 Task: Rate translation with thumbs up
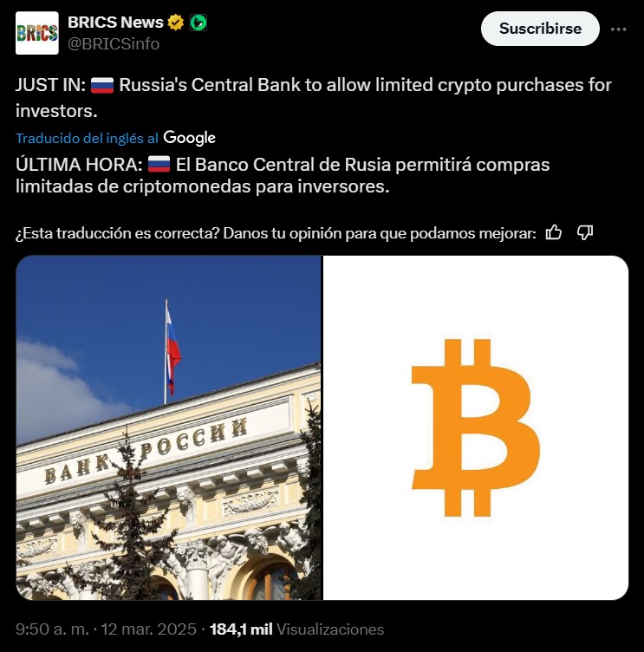pyautogui.click(x=553, y=232)
